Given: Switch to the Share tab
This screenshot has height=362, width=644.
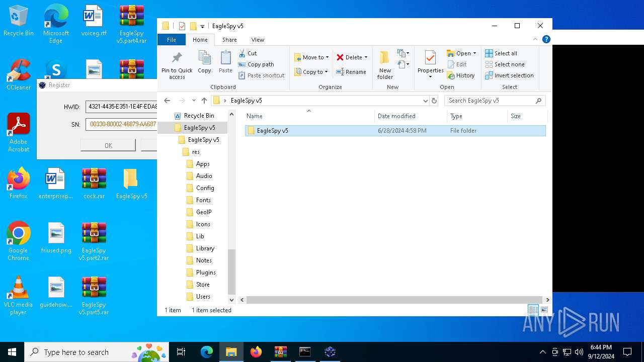Looking at the screenshot, I should click(x=229, y=40).
